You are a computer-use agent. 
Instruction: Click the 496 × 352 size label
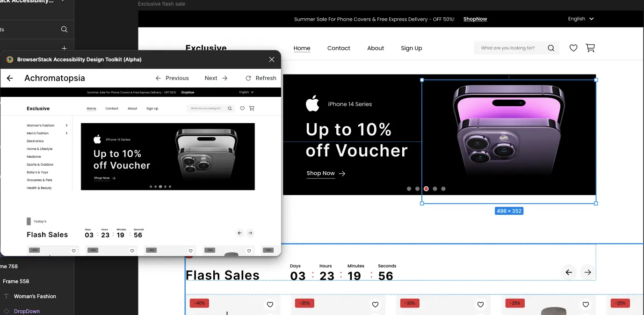click(x=509, y=211)
